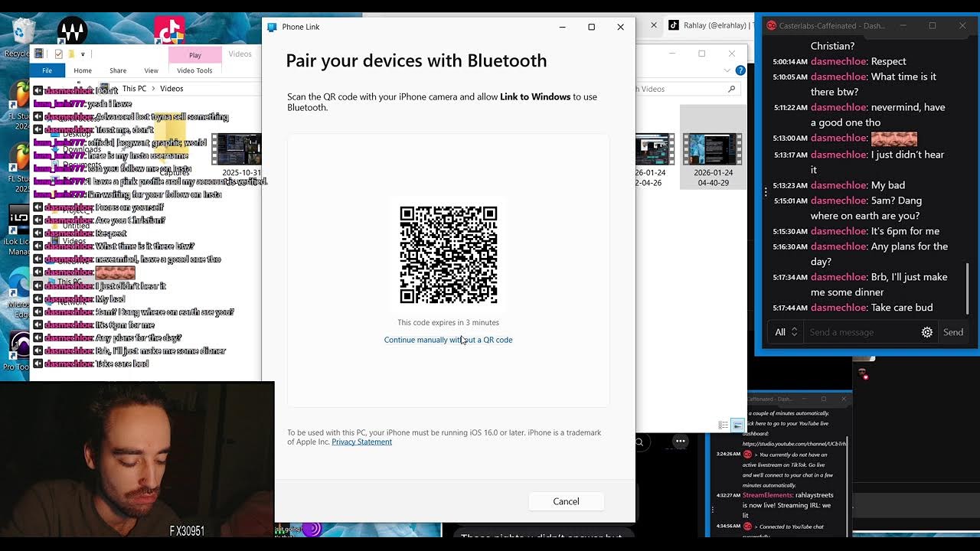Screen dimensions: 980x551
Task: Click the Phone Link app icon in title bar
Action: (272, 27)
